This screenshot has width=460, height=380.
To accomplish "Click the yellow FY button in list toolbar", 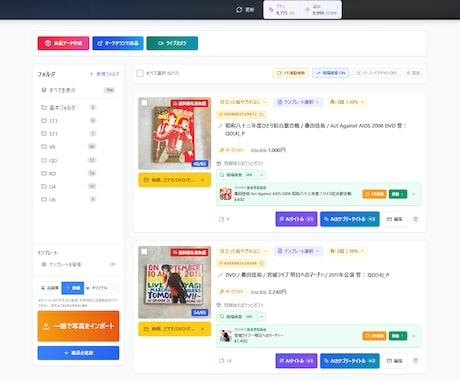I will tap(291, 73).
